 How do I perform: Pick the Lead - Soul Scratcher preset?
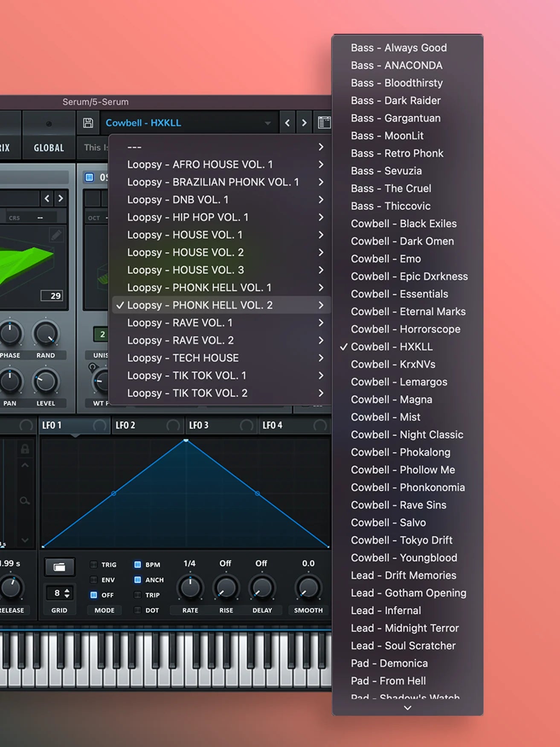407,645
